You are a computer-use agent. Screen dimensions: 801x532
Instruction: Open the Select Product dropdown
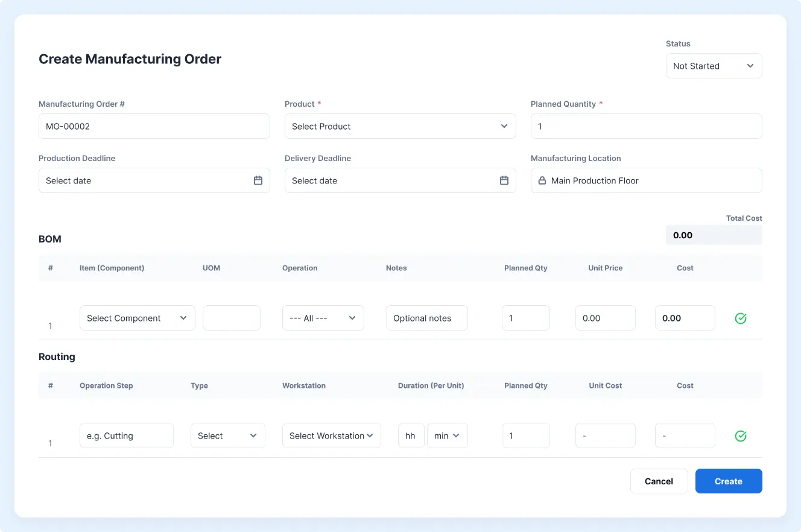400,126
